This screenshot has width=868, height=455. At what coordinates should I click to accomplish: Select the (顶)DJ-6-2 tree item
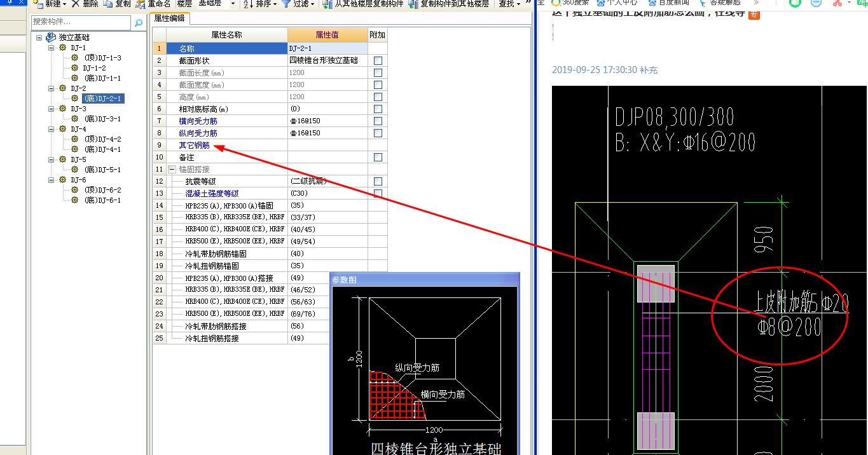tap(102, 190)
